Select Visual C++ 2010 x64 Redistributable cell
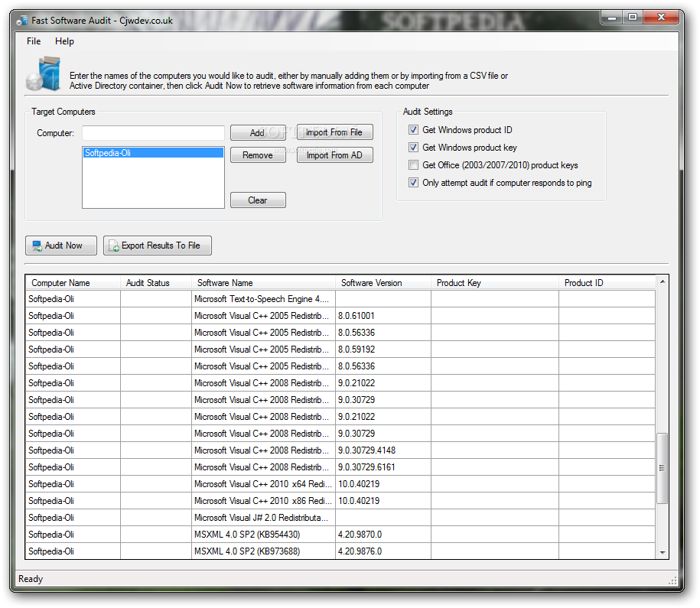 pos(263,484)
